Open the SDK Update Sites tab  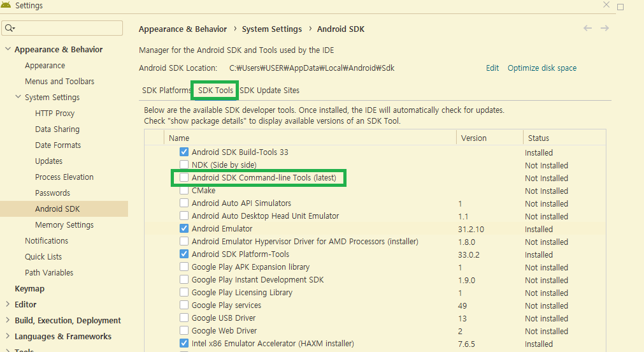pos(269,90)
